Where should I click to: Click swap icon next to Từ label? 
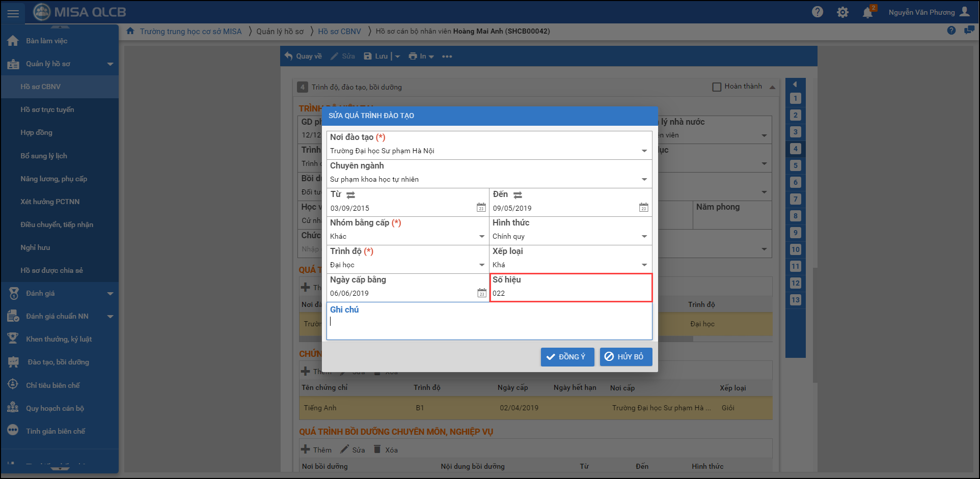351,195
